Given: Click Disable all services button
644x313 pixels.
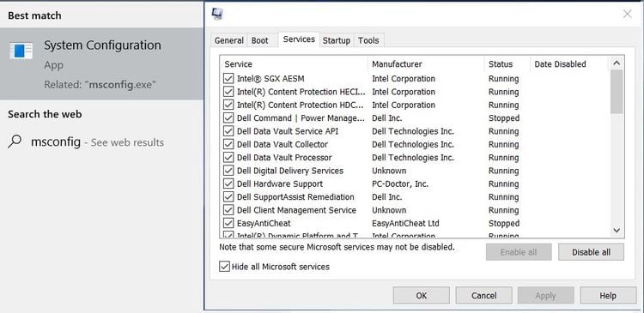Looking at the screenshot, I should [x=591, y=252].
